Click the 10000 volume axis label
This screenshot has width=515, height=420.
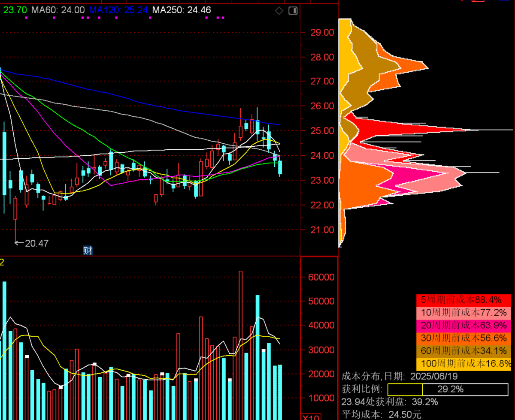point(321,398)
